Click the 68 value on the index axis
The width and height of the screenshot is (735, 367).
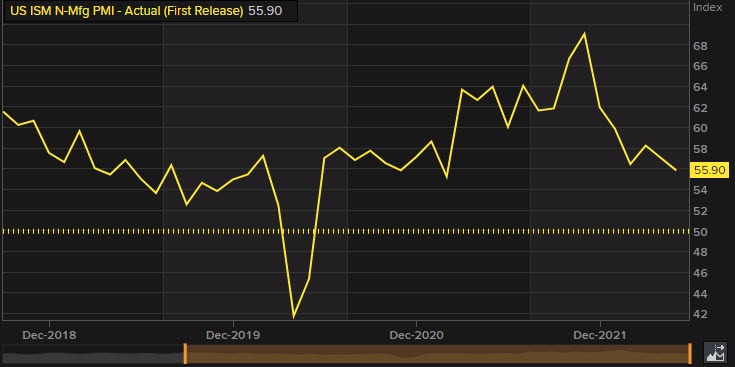(701, 46)
